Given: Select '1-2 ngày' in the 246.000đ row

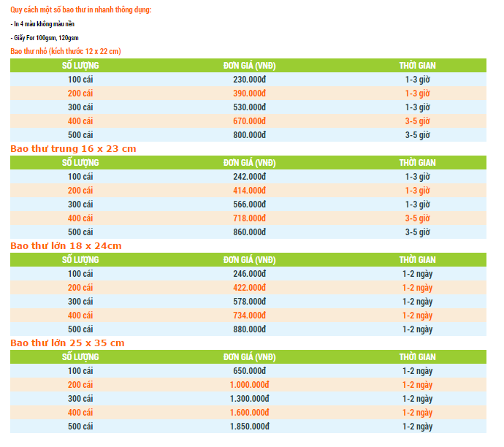Looking at the screenshot, I should [418, 274].
